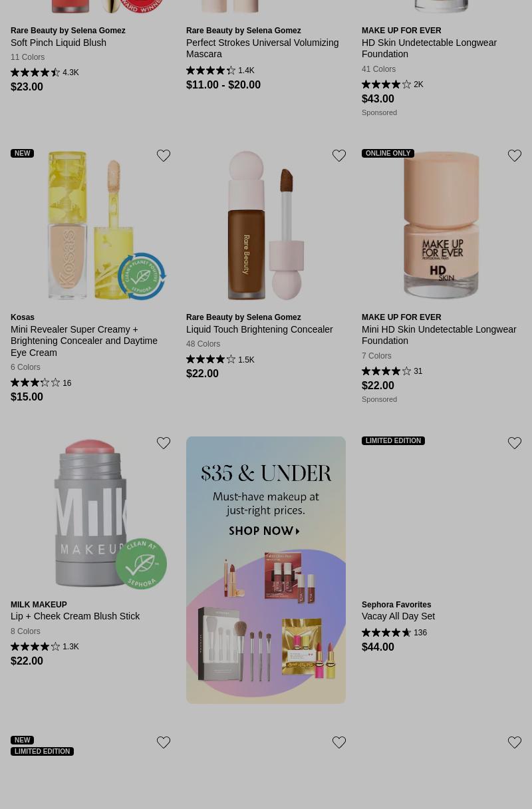The height and width of the screenshot is (809, 532).
Task: Open Perfect Strokes Universal Volumizing Mascara
Action: 262,48
